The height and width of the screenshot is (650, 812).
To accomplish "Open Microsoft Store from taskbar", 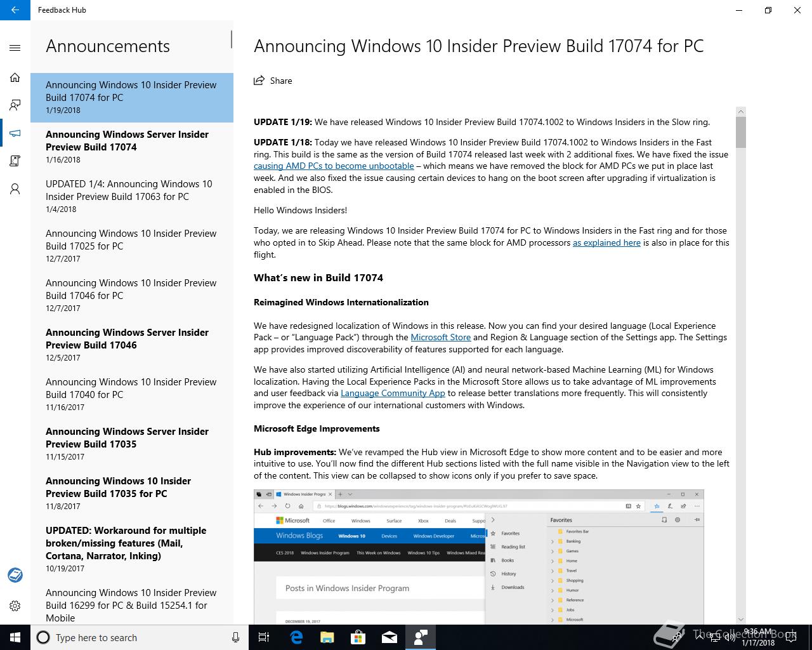I will point(358,637).
